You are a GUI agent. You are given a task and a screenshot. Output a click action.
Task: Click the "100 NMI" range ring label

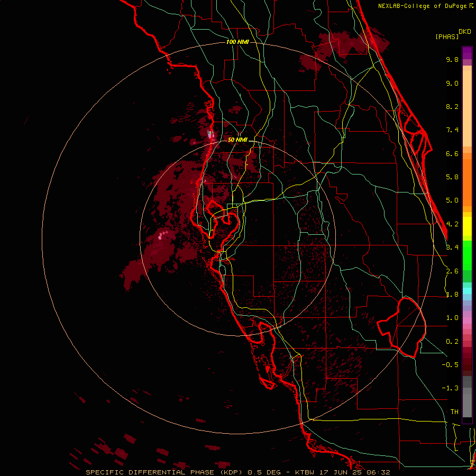point(237,42)
